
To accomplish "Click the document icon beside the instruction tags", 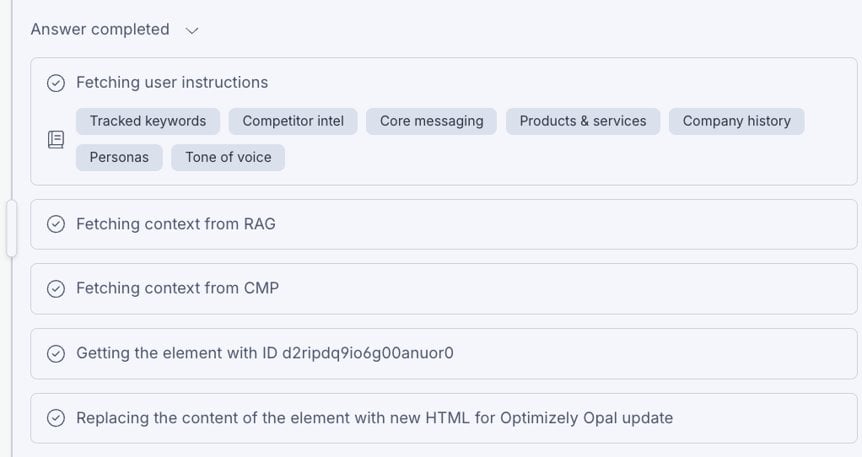I will click(x=56, y=140).
